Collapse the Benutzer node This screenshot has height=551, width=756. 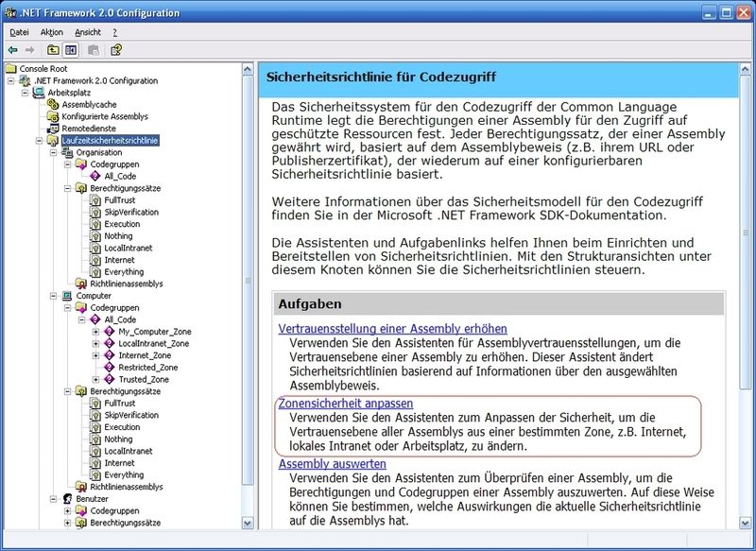pos(54,499)
